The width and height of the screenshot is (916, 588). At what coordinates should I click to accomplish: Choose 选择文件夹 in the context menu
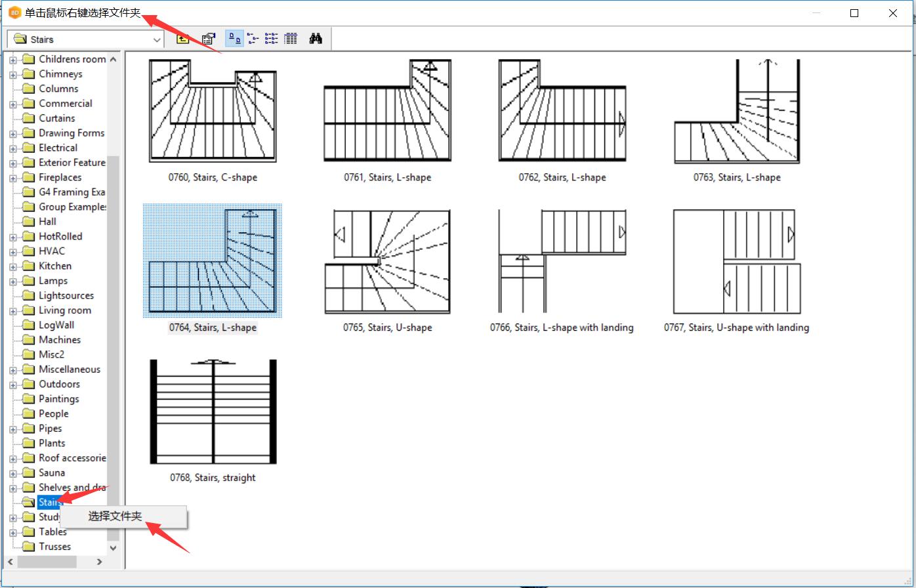coord(115,516)
